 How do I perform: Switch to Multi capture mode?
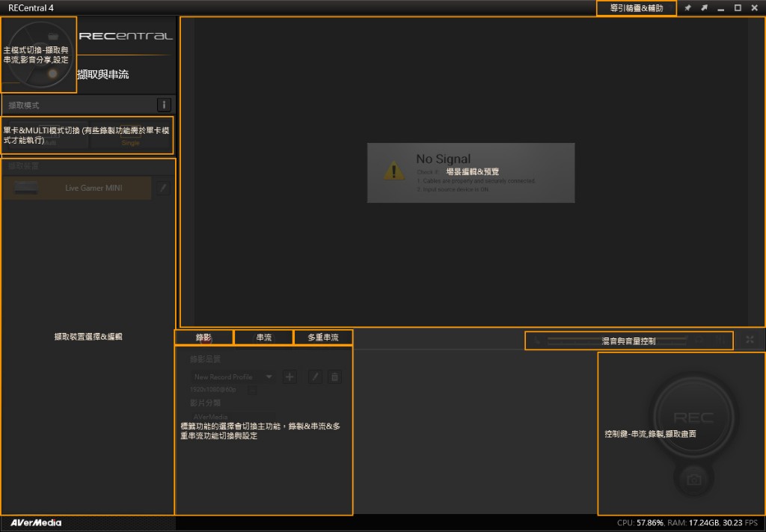pos(47,135)
